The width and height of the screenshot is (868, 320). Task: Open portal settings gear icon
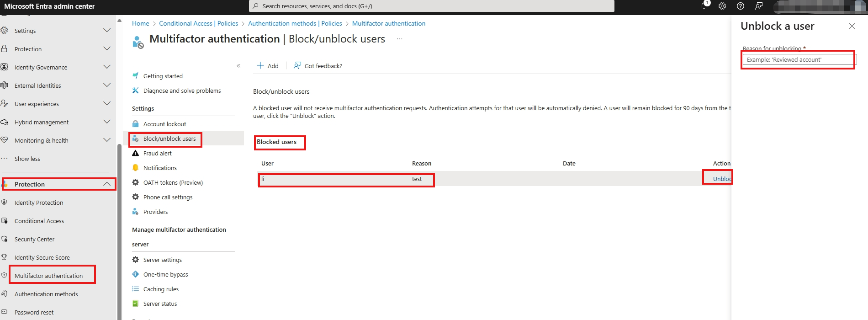[722, 6]
